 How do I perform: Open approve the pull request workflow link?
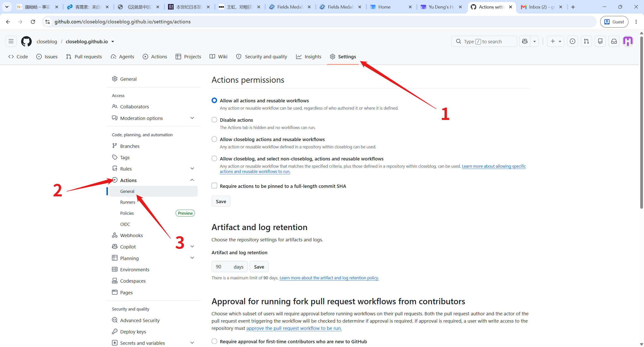(294, 328)
